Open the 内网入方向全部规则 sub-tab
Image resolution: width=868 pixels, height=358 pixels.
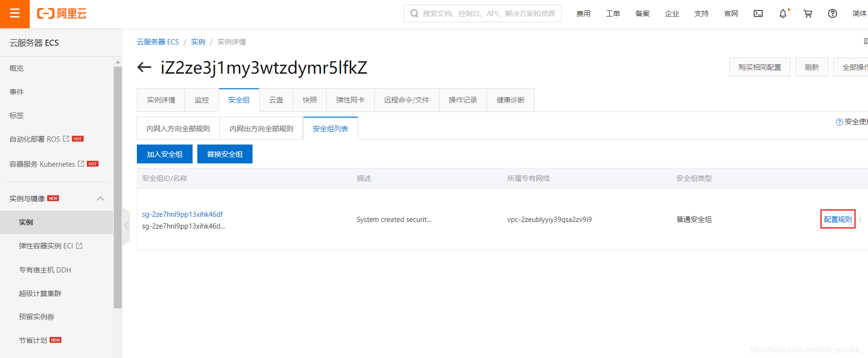(178, 128)
